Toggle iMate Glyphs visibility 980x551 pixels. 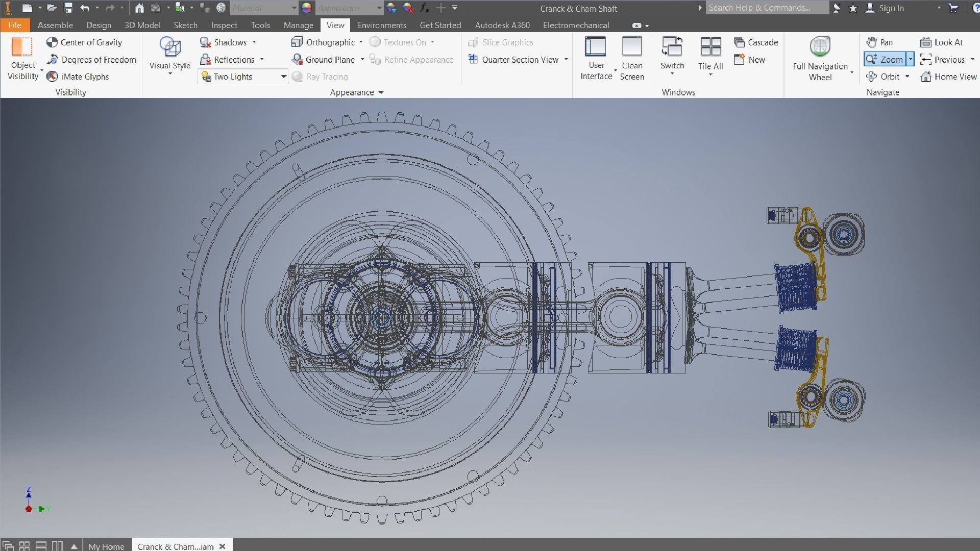(x=78, y=77)
